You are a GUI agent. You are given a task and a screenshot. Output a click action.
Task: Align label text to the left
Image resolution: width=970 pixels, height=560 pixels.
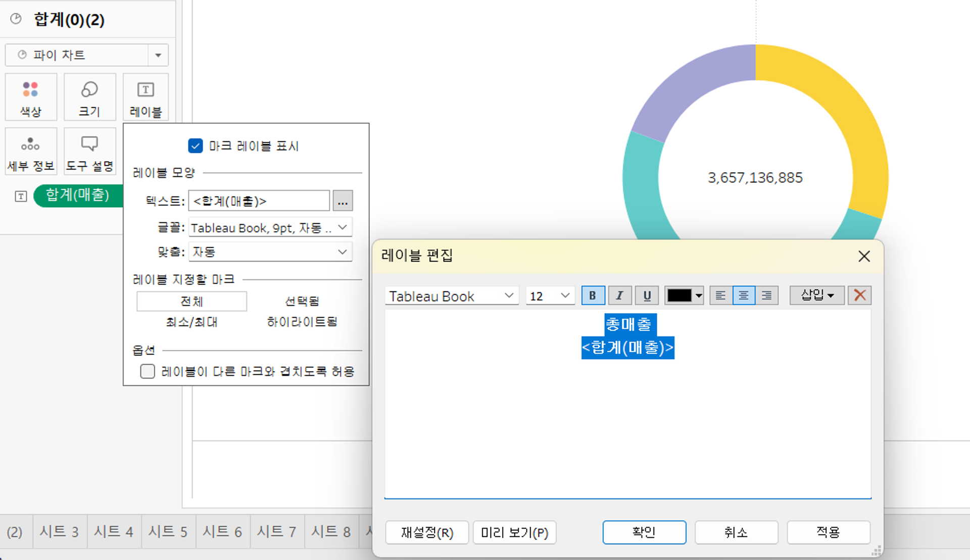tap(721, 295)
